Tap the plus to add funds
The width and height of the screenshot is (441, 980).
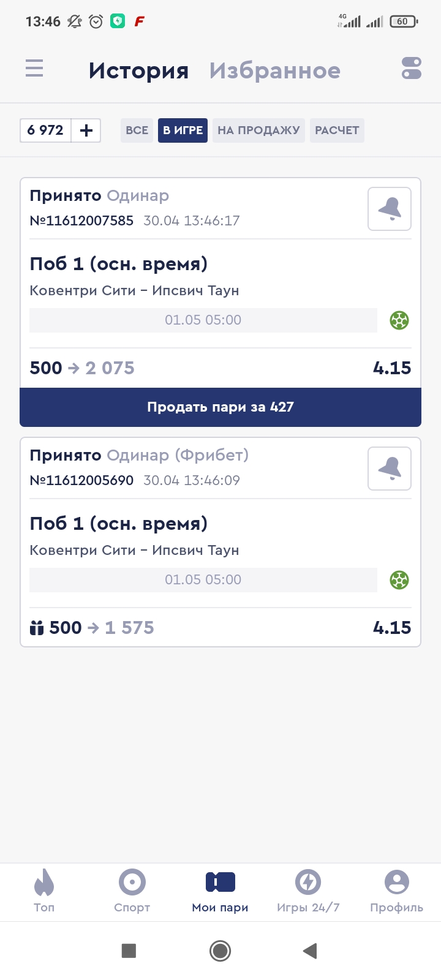pyautogui.click(x=86, y=130)
